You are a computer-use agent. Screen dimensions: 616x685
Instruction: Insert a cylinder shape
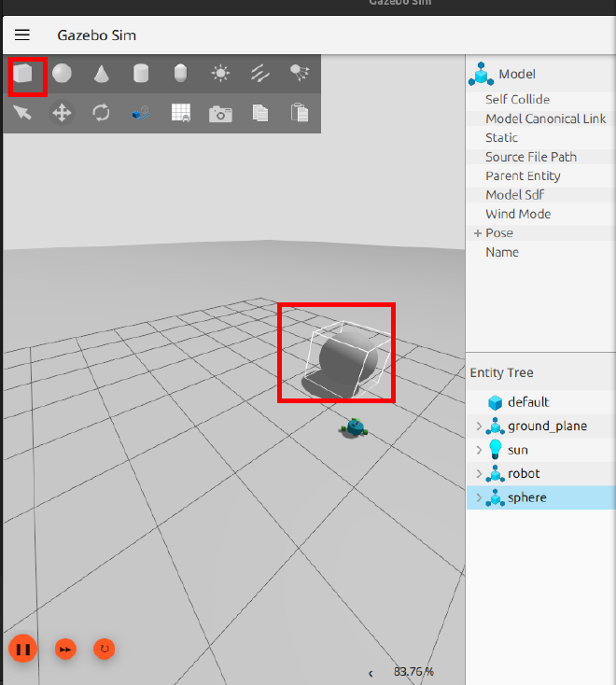pos(141,74)
